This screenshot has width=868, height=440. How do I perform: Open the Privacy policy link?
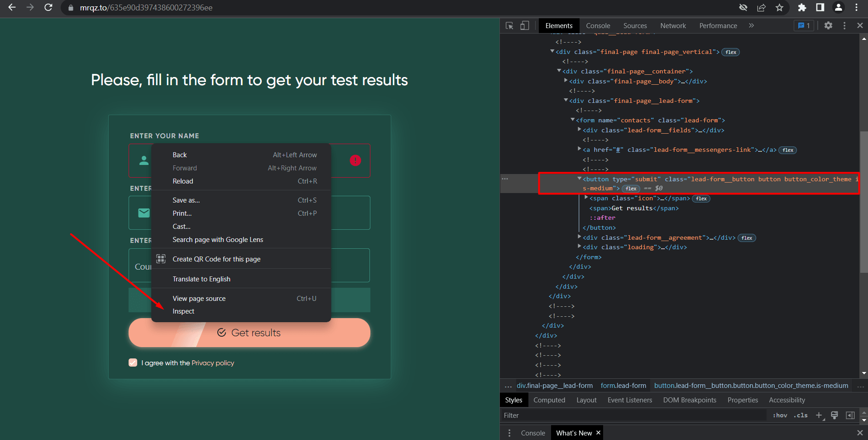(x=213, y=363)
